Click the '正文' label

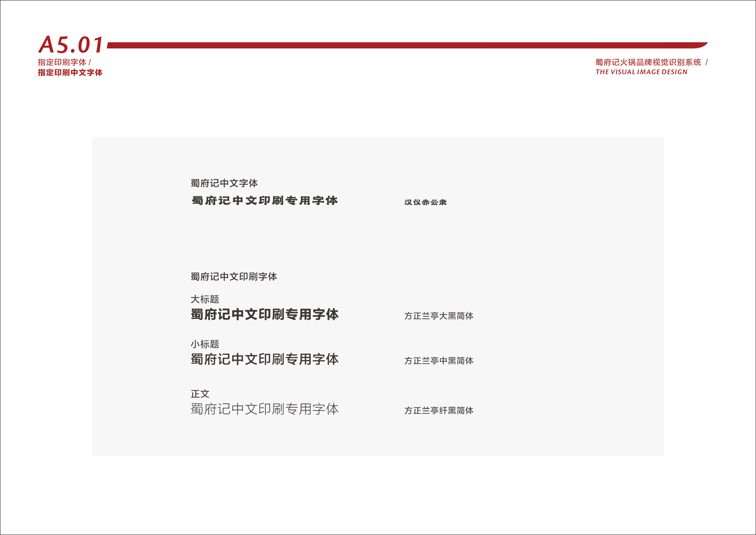[200, 394]
